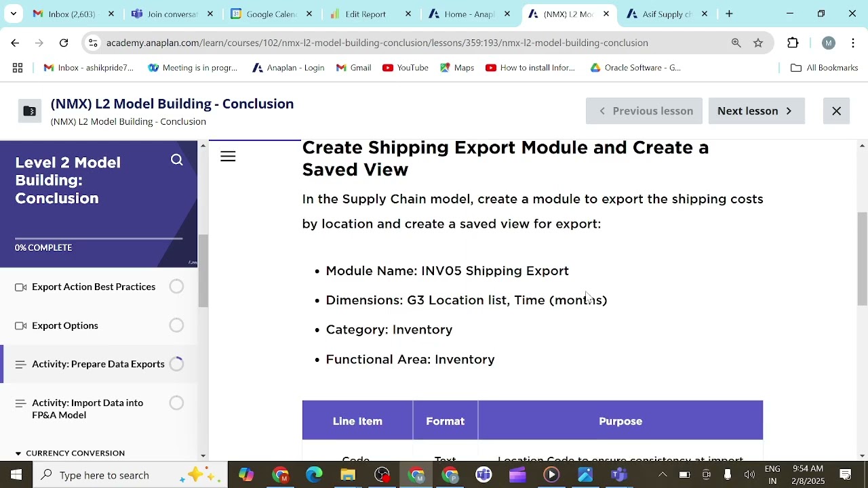
Task: Click the 0% complete progress bar
Action: tap(98, 239)
